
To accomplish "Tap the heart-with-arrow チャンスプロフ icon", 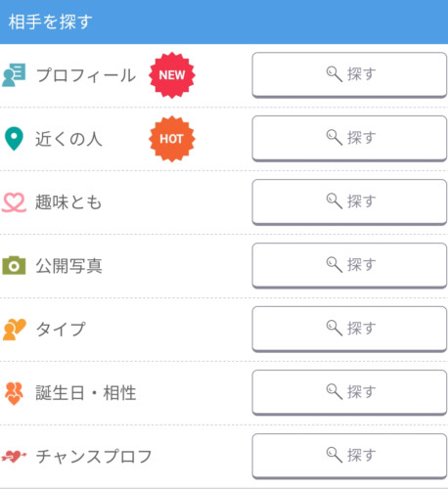I will point(14,456).
